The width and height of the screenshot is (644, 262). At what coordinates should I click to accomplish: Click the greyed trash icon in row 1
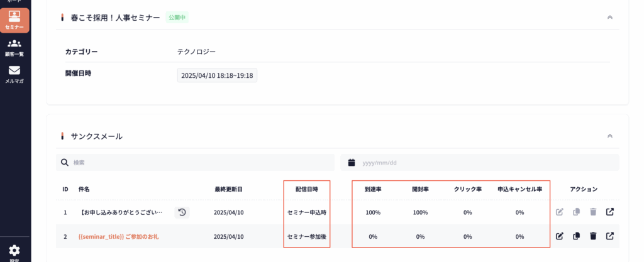(592, 212)
